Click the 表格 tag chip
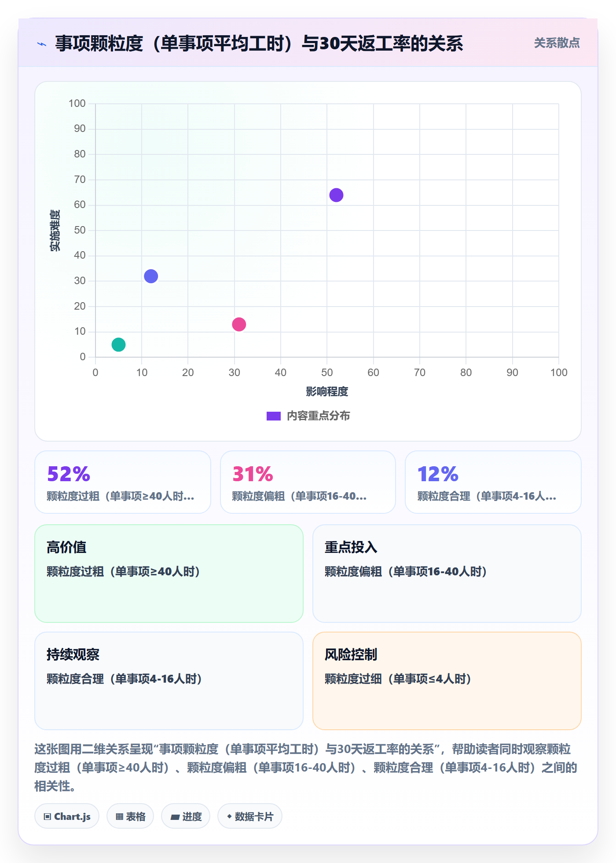Image resolution: width=616 pixels, height=863 pixels. click(130, 816)
